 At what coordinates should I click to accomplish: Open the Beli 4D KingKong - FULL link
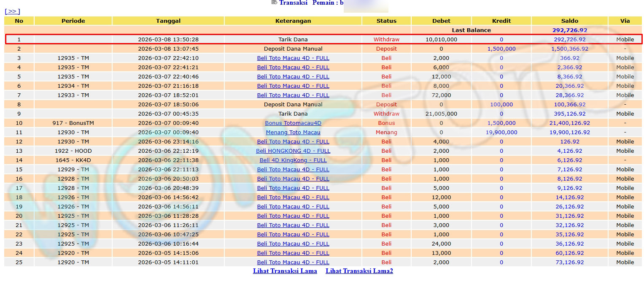[x=293, y=160]
